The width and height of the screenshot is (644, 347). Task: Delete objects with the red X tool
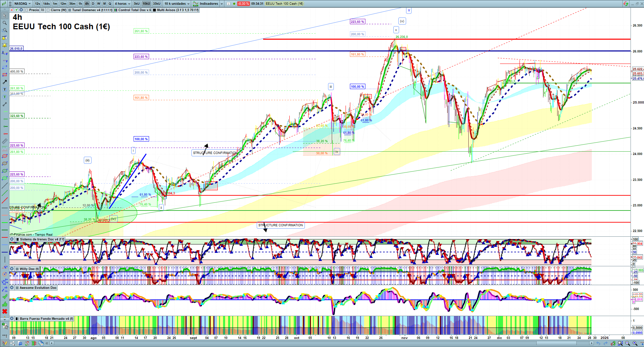5,311
